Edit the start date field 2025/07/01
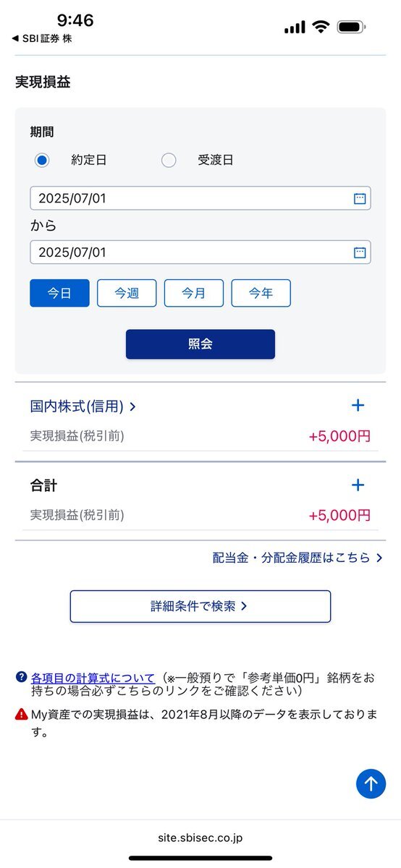The width and height of the screenshot is (401, 868). [200, 198]
